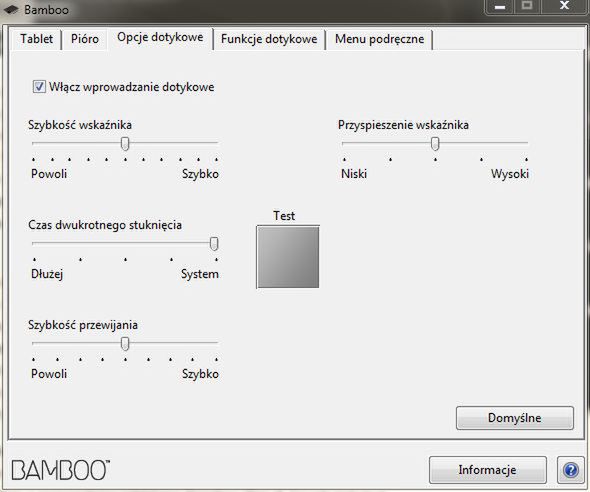Close the Bamboo window
The width and height of the screenshot is (590, 492).
click(564, 6)
